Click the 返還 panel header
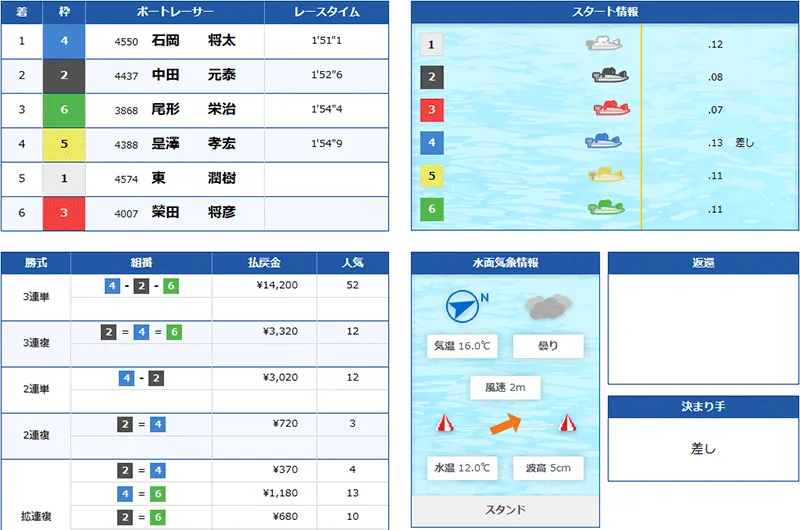800x530 pixels. 703,263
